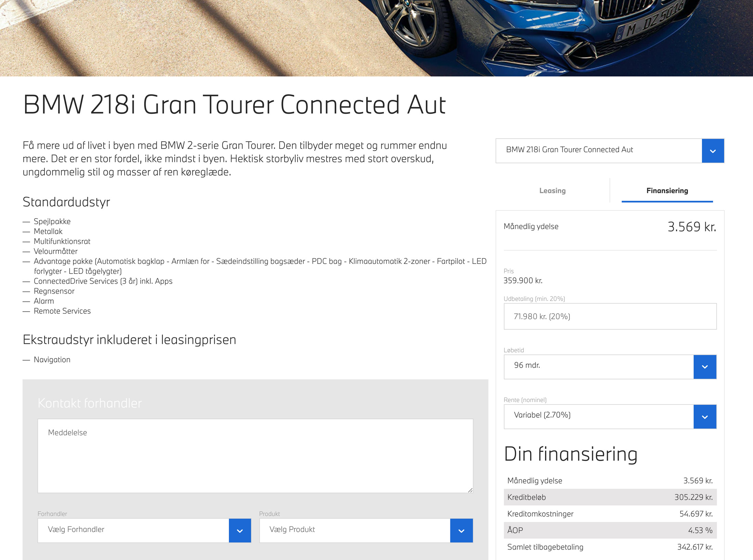Screen dimensions: 753x560
Task: Click the blue BMW hero image
Action: click(376, 38)
